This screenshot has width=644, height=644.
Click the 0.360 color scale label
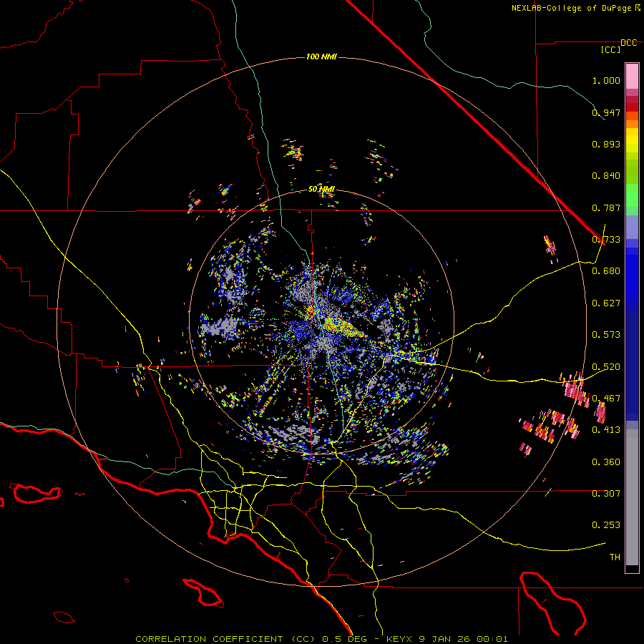[x=606, y=462]
